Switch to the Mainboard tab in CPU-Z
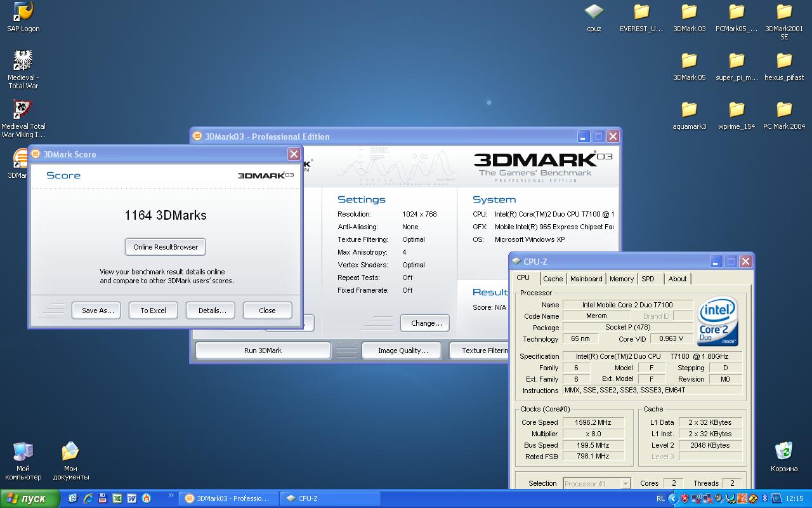Viewport: 812px width, 508px height. pyautogui.click(x=586, y=279)
